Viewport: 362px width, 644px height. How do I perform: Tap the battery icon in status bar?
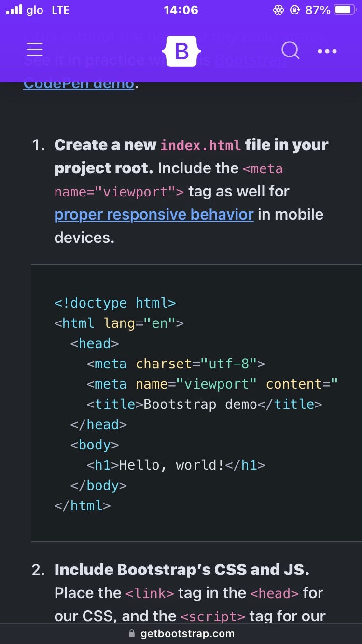(346, 10)
